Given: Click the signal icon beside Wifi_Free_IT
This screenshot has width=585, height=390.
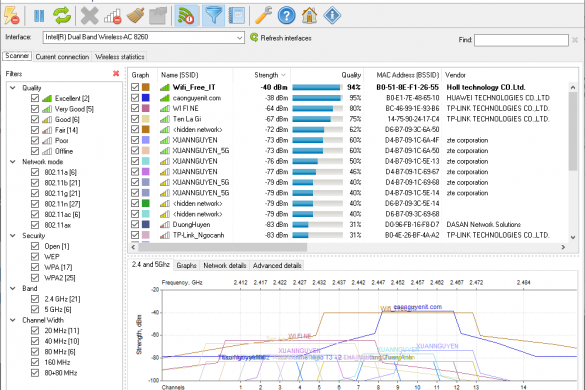Looking at the screenshot, I should 165,87.
